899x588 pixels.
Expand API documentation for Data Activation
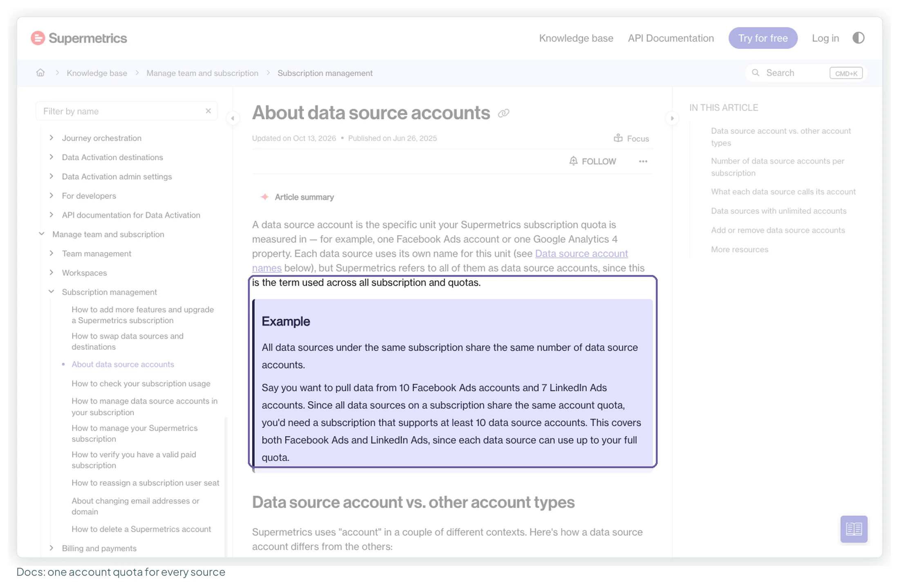pos(51,215)
